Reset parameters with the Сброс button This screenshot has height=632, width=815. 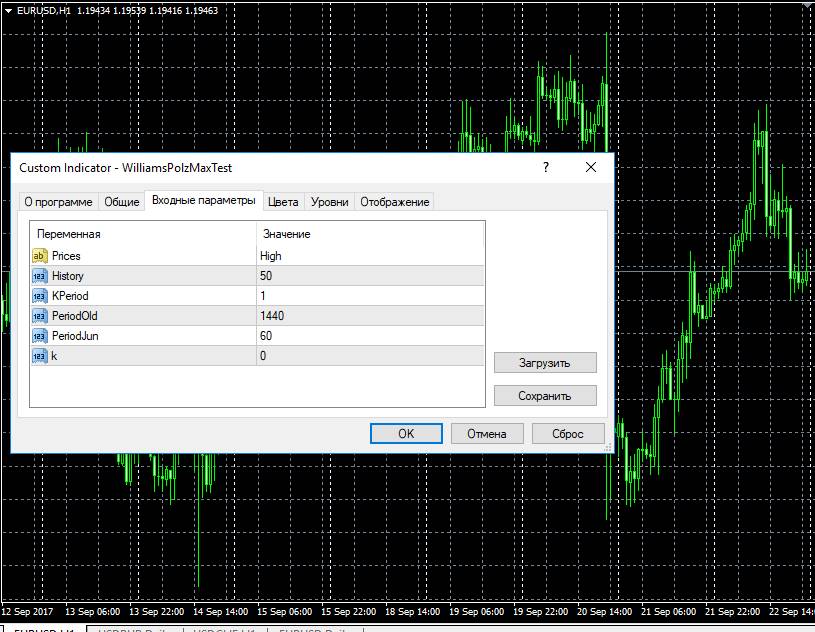pos(568,433)
